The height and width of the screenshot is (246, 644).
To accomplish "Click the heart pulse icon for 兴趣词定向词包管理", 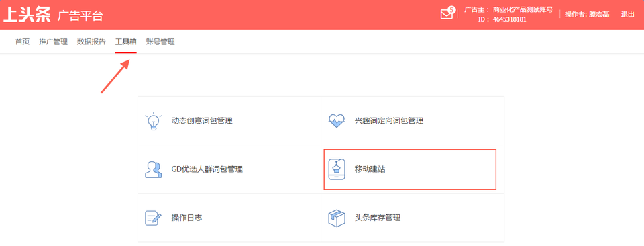I will click(336, 121).
